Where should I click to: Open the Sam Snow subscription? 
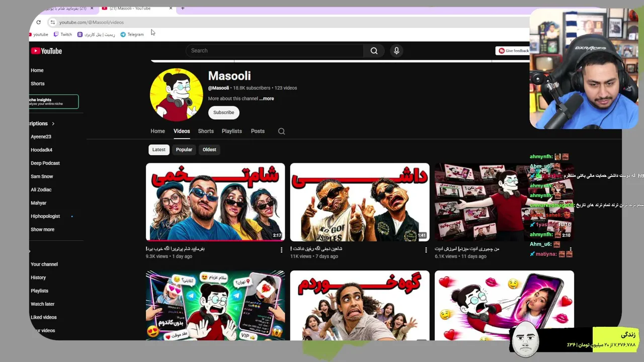pyautogui.click(x=42, y=176)
